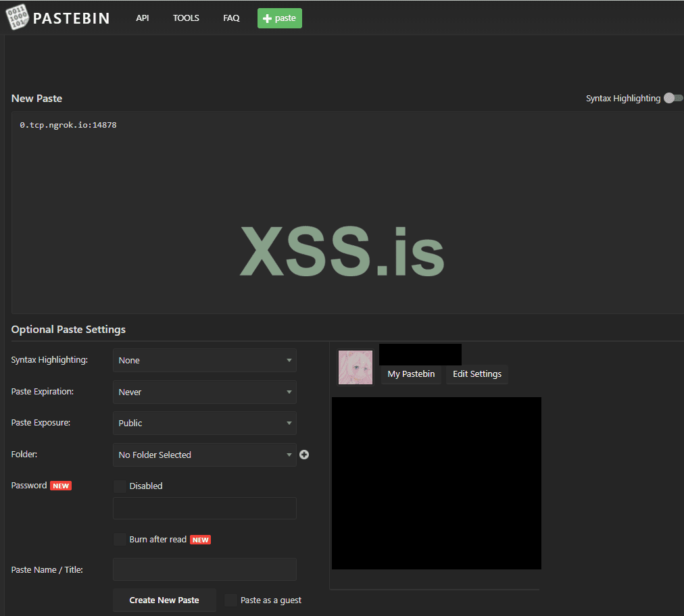Open My Pastebin

[411, 374]
